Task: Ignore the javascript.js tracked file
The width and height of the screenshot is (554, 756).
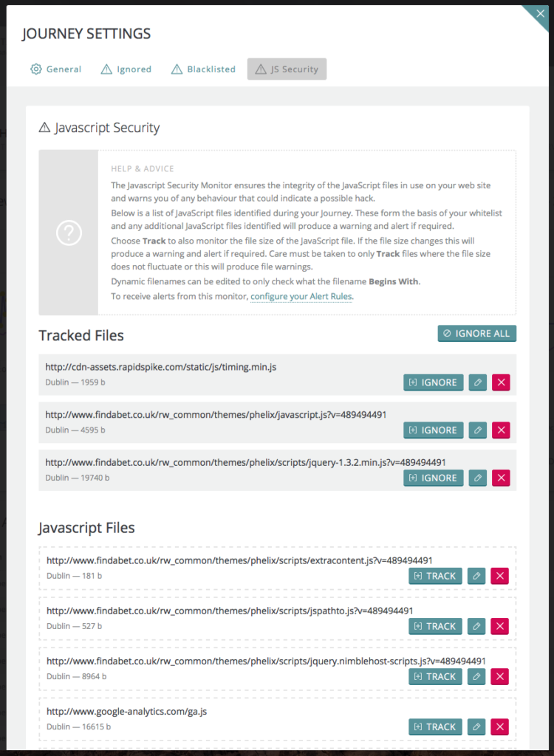Action: [x=433, y=430]
